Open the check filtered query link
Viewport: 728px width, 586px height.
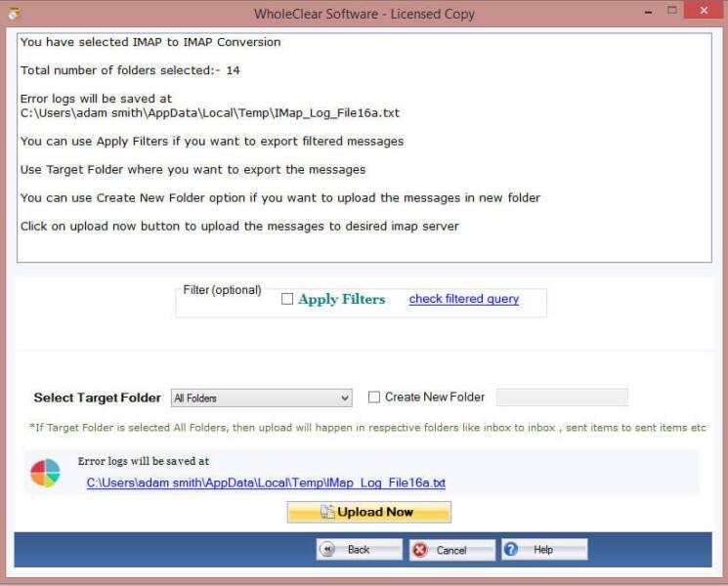point(463,299)
